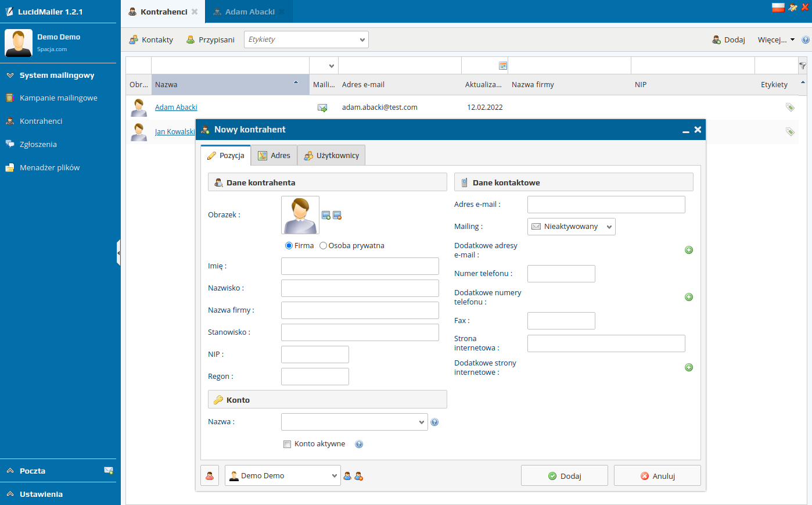Click the Przypisani toolbar button
The width and height of the screenshot is (812, 505).
click(x=210, y=40)
